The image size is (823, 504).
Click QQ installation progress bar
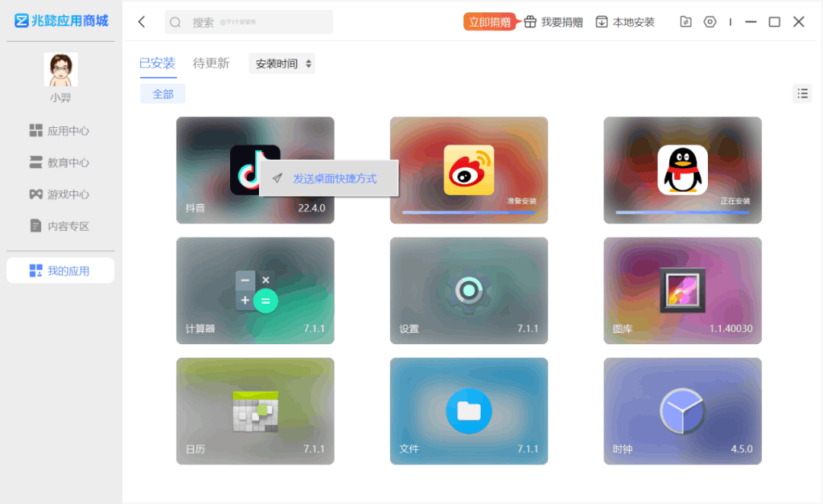[x=682, y=212]
